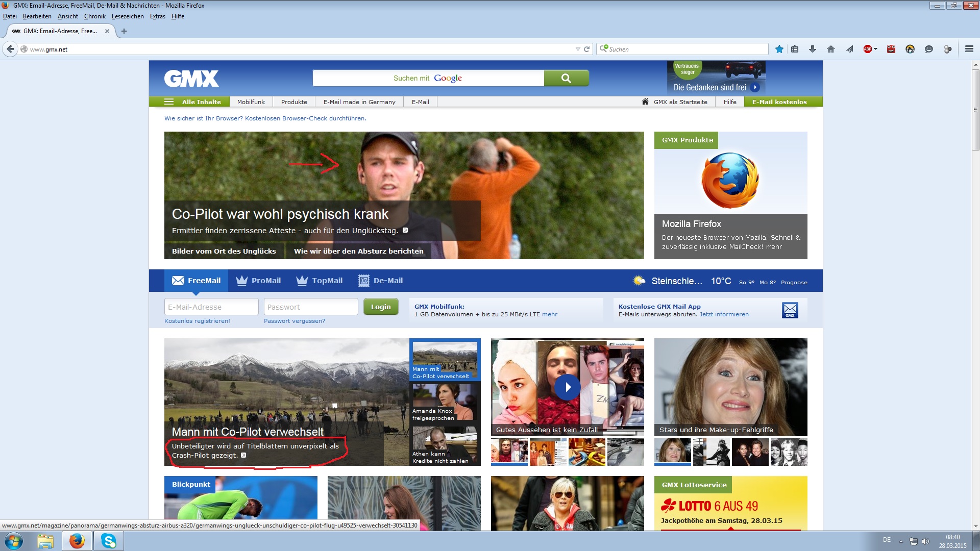
Task: Open Skype from the taskbar
Action: click(108, 541)
